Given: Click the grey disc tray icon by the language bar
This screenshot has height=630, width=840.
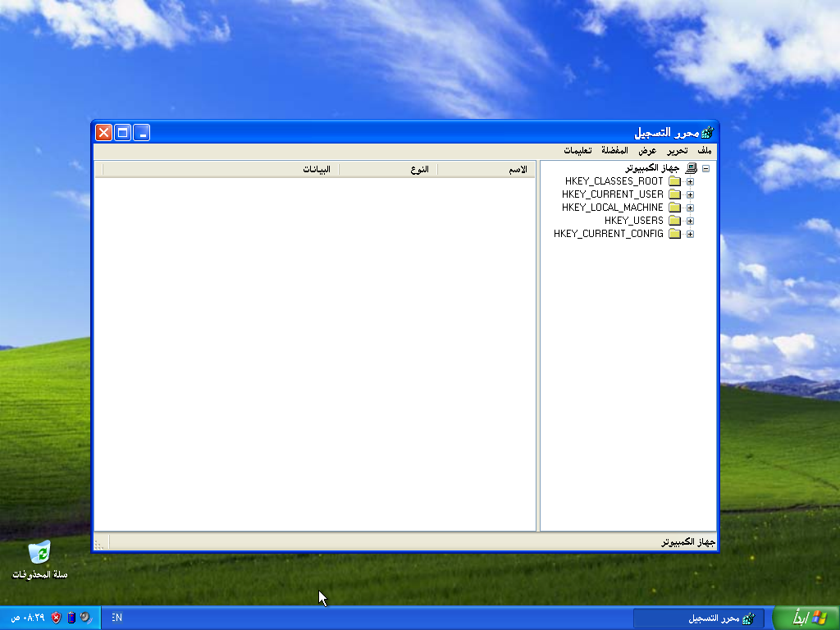Looking at the screenshot, I should [85, 618].
